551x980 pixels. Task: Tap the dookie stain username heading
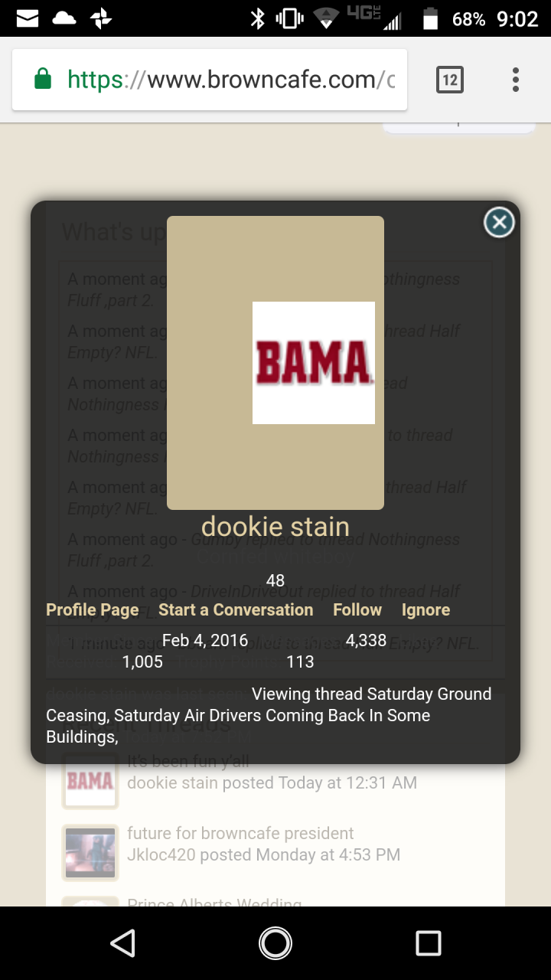pos(275,527)
